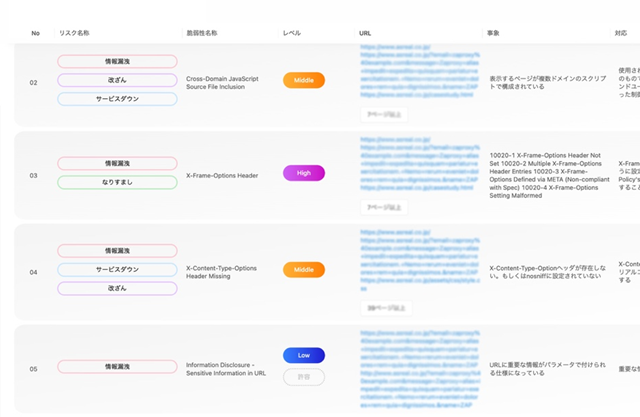
Task: Expand the page count button in row 03
Action: 383,207
